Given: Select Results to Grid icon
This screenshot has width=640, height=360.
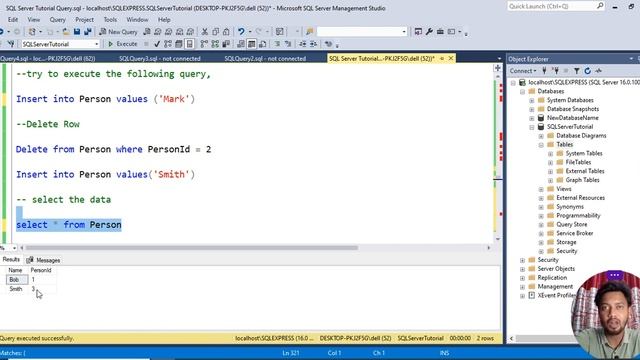Looking at the screenshot, I should tap(252, 44).
